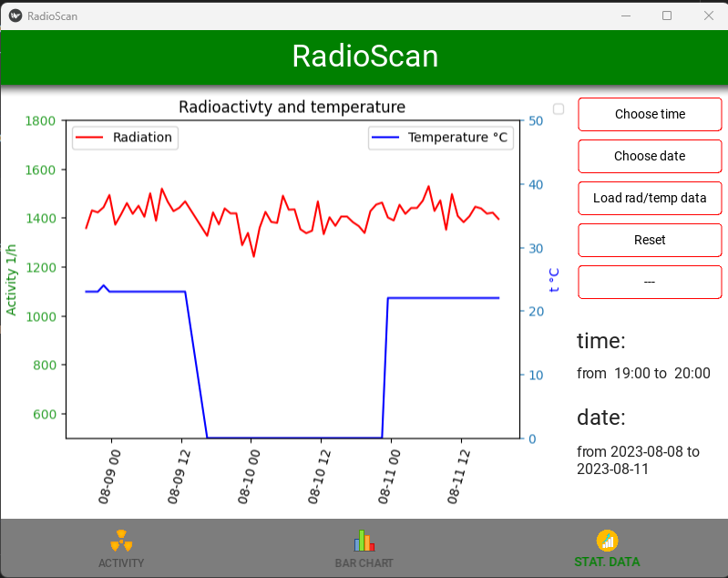Minimize the RadioScan window
The image size is (728, 578).
click(x=626, y=15)
